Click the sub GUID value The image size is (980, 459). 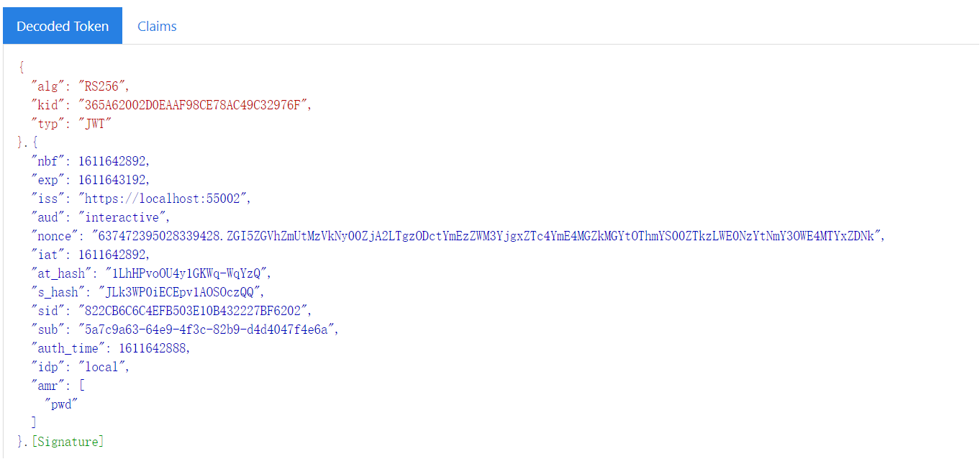pos(207,330)
